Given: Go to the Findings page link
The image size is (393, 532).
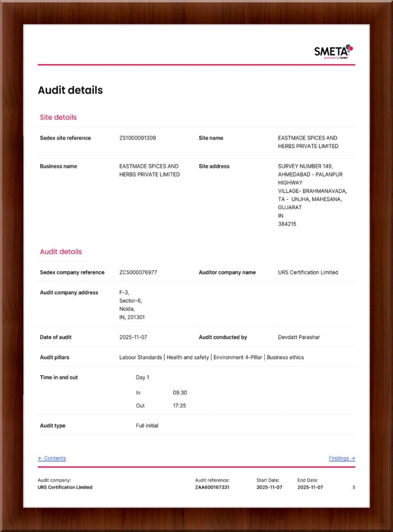Looking at the screenshot, I should pyautogui.click(x=342, y=458).
